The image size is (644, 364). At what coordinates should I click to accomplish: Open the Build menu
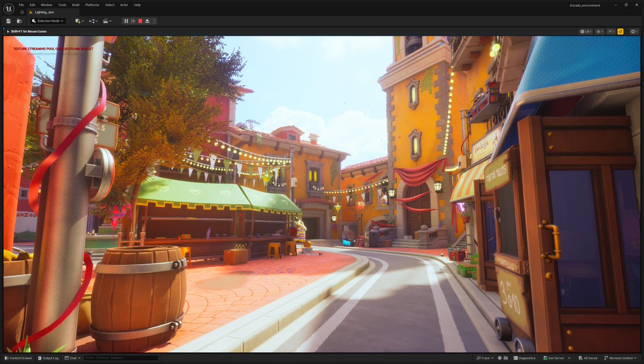75,5
